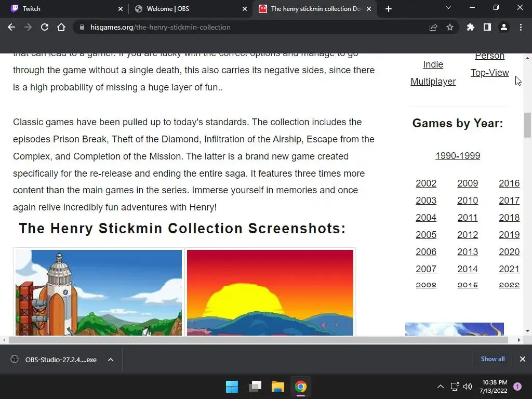Click the vertical page scrollbar thumb
Screen dimensions: 532x399
pyautogui.click(x=527, y=125)
